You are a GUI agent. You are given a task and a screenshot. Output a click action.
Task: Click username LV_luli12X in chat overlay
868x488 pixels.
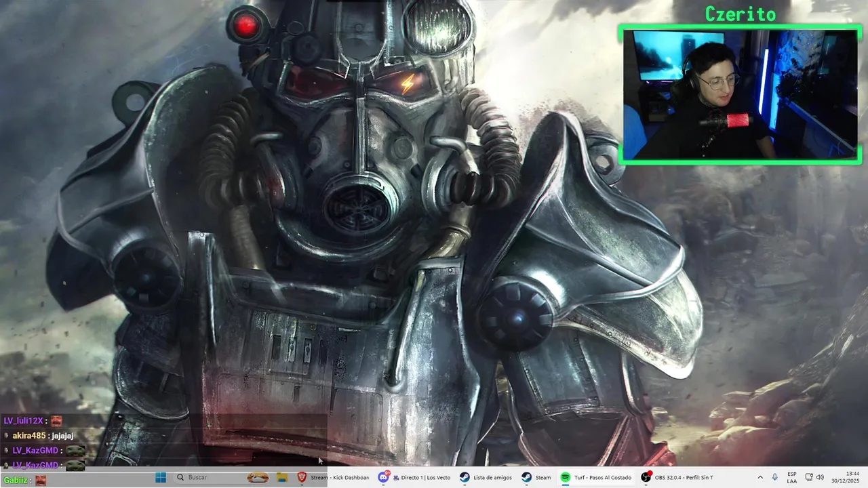coord(23,421)
